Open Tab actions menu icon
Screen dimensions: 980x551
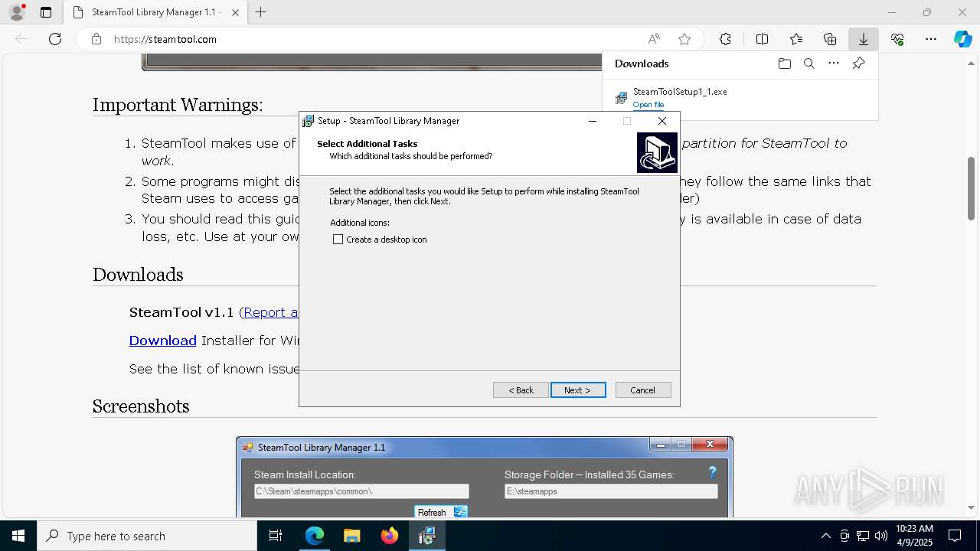[x=46, y=12]
